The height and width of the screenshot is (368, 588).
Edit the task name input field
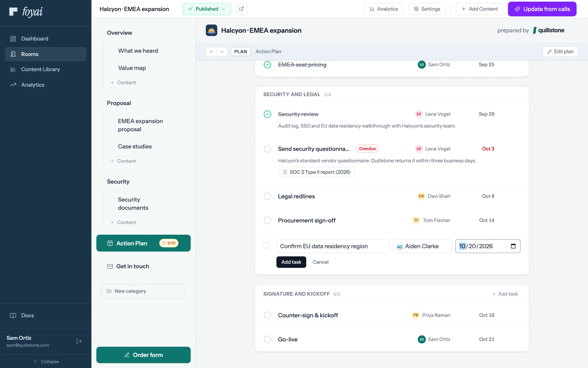(x=333, y=246)
